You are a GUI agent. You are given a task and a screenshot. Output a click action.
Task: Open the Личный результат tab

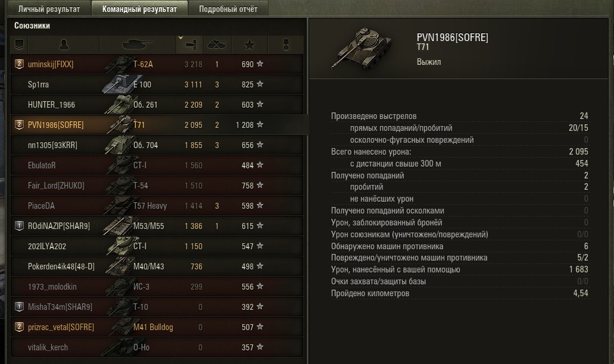coord(49,8)
